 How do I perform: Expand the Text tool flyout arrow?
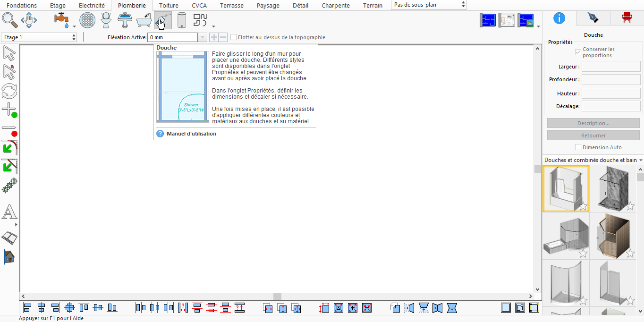(x=17, y=225)
